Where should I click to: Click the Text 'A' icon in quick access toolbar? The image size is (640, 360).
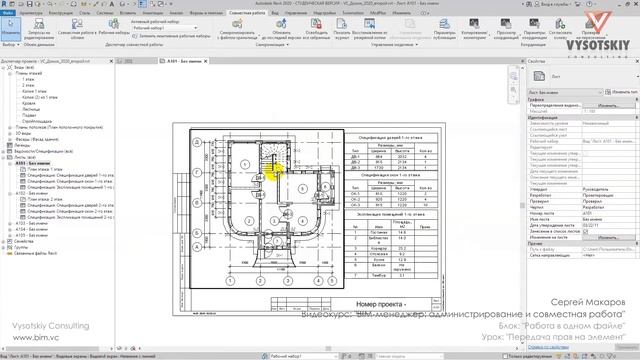point(112,4)
